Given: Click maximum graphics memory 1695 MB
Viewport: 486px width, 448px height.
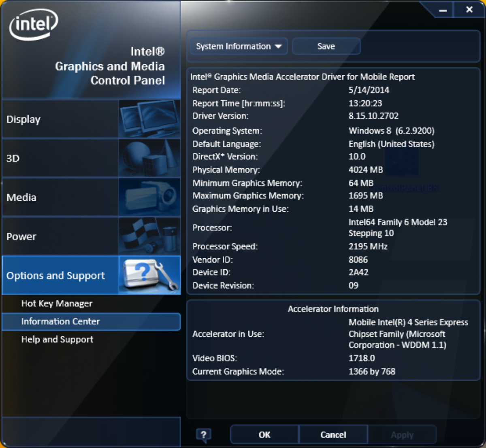Looking at the screenshot, I should (x=366, y=196).
